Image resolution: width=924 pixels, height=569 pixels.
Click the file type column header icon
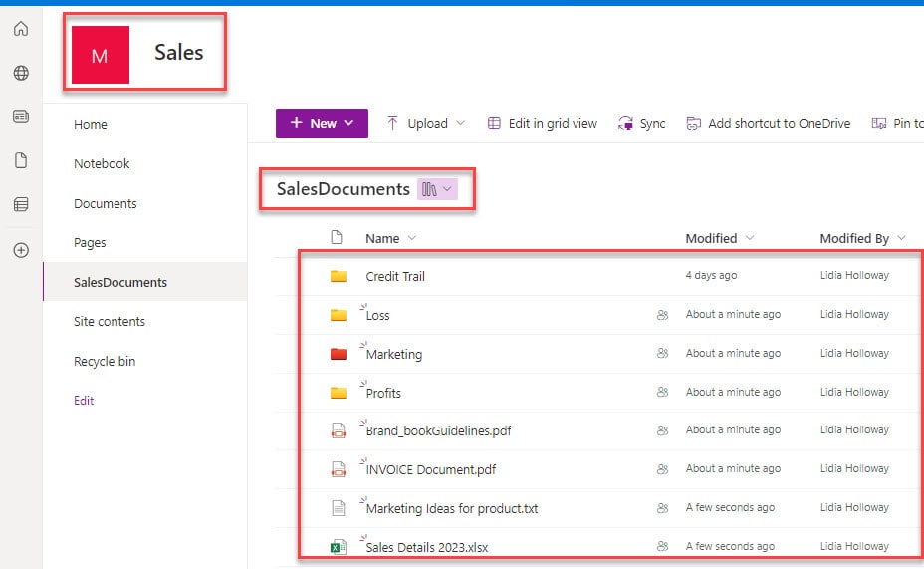[x=337, y=237]
